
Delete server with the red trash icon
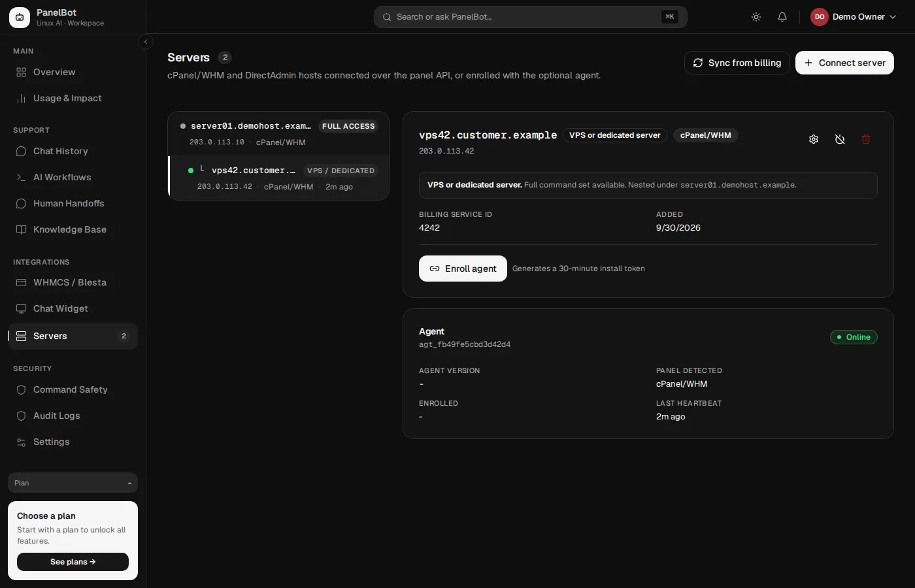(866, 139)
